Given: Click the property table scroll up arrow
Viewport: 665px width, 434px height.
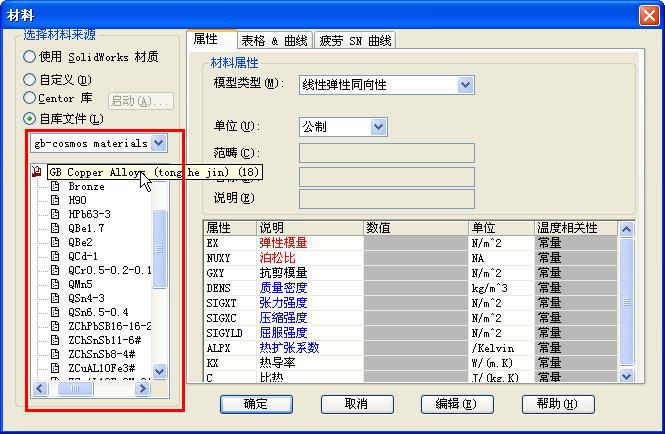Looking at the screenshot, I should (626, 229).
